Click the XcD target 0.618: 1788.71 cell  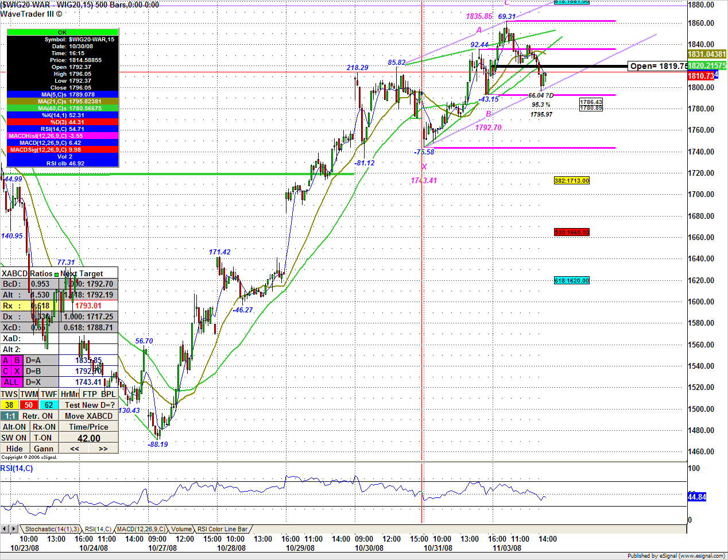[x=88, y=327]
